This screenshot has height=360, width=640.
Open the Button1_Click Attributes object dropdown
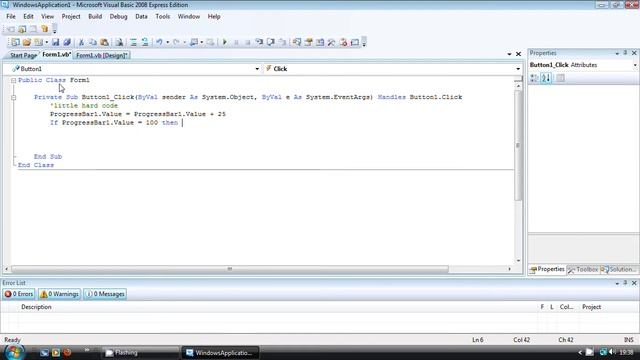pyautogui.click(x=635, y=65)
